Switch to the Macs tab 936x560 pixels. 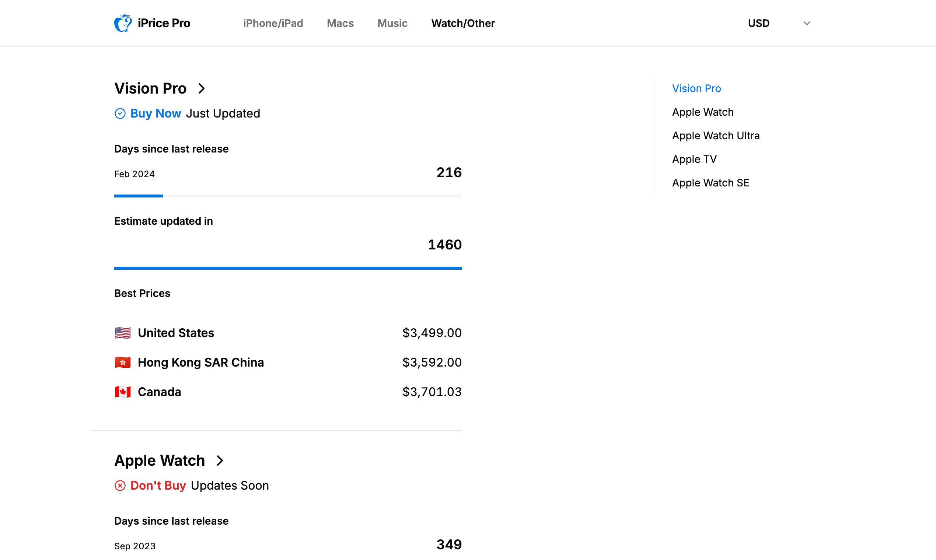pos(340,24)
